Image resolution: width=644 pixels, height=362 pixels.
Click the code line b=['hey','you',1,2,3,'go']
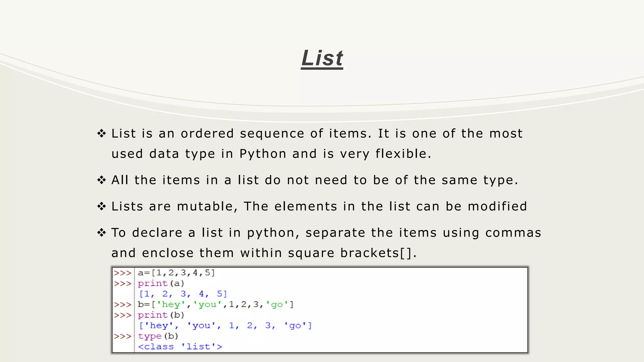coord(216,304)
